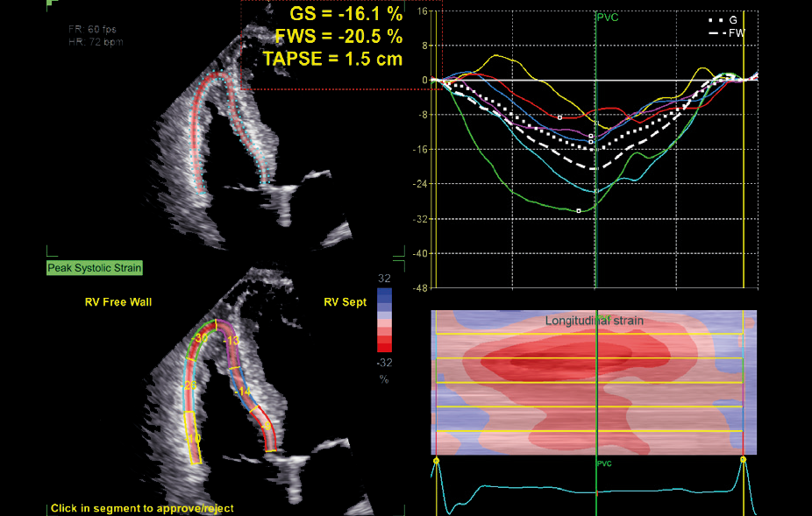Click the green curve's peak marker point

(579, 210)
